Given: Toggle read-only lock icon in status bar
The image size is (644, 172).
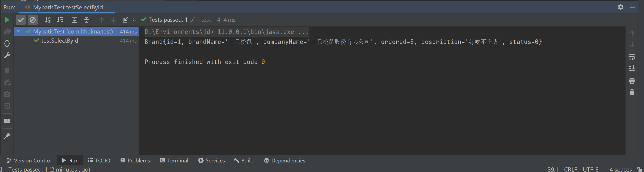Looking at the screenshot, I should (639, 169).
